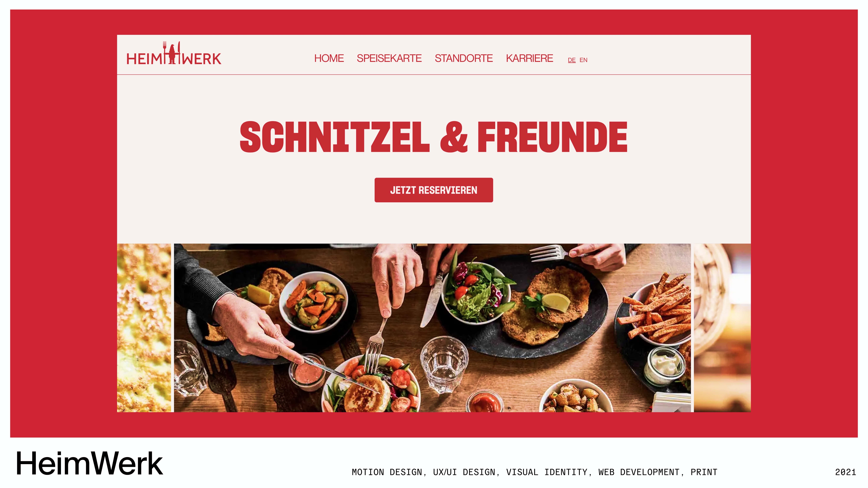Click the PRINT tag
The height and width of the screenshot is (488, 868).
[x=704, y=472]
